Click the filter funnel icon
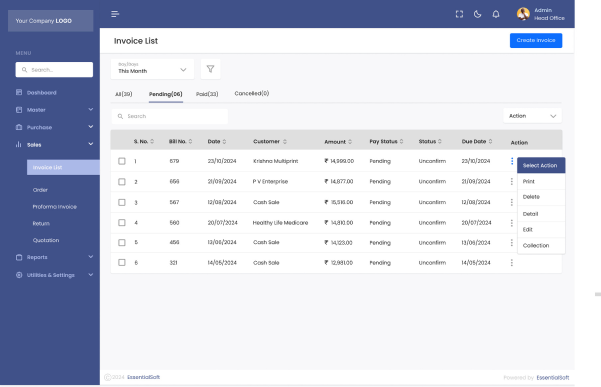 coord(210,69)
